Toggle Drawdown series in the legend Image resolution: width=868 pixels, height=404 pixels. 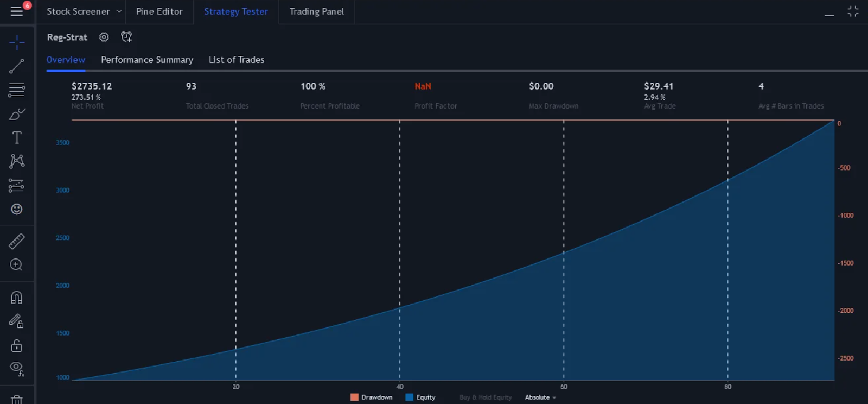coord(372,397)
